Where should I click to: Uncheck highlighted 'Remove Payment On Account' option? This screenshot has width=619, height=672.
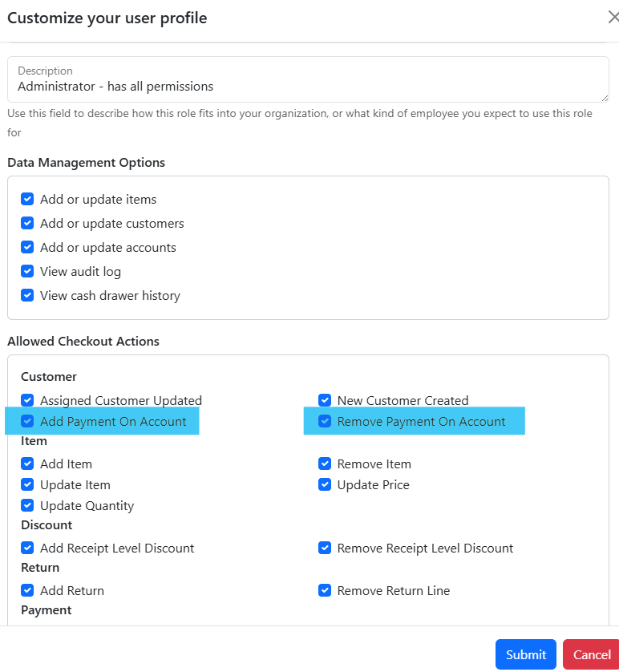coord(325,421)
